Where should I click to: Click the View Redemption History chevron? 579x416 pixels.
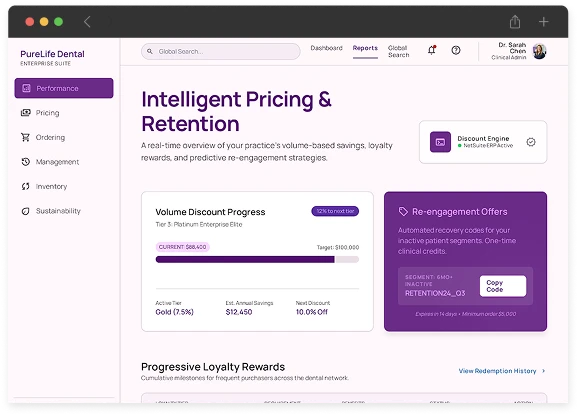point(543,371)
